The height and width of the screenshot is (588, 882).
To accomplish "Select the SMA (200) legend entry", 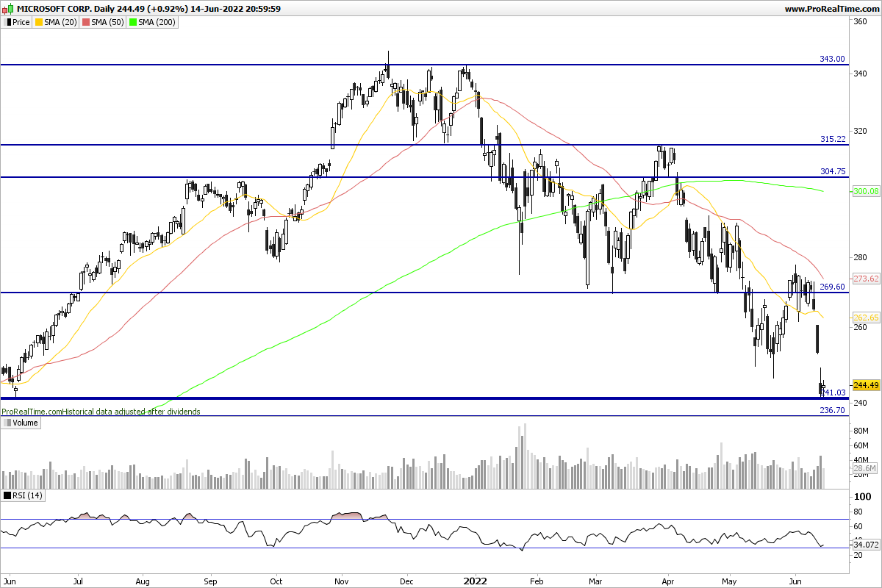I will (153, 22).
